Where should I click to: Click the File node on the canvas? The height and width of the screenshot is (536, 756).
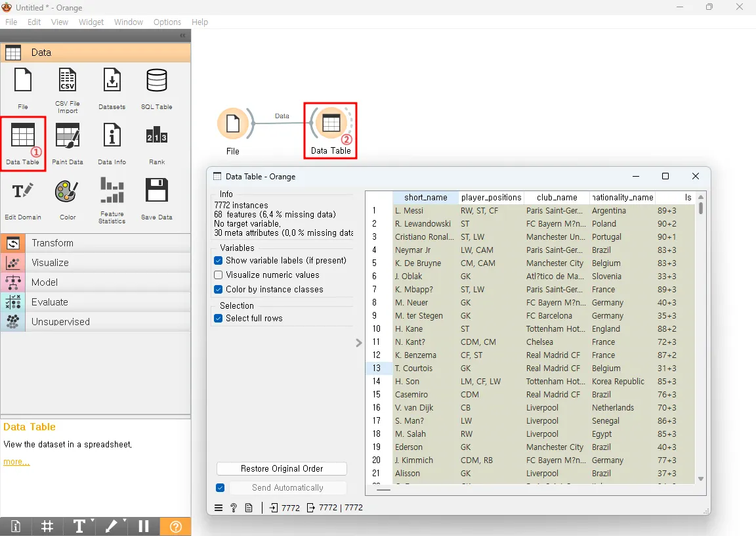click(x=233, y=123)
